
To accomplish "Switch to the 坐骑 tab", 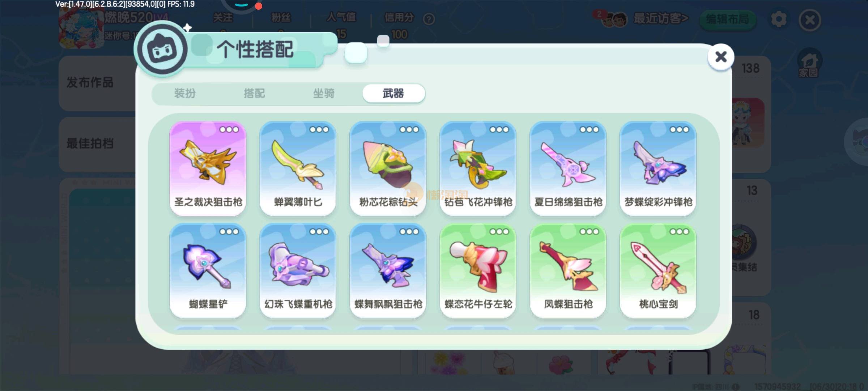I will tap(324, 93).
